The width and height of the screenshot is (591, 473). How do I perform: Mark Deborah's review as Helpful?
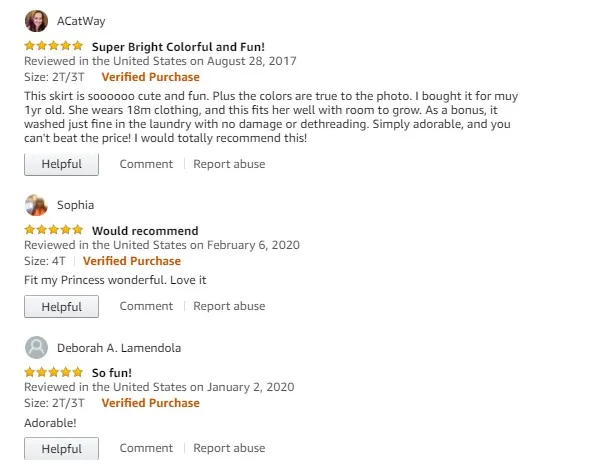[61, 449]
